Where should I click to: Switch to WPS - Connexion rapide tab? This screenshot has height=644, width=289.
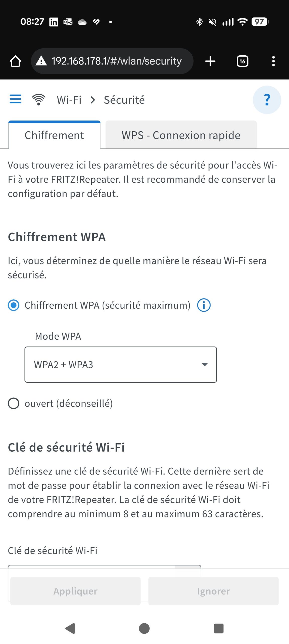point(181,135)
